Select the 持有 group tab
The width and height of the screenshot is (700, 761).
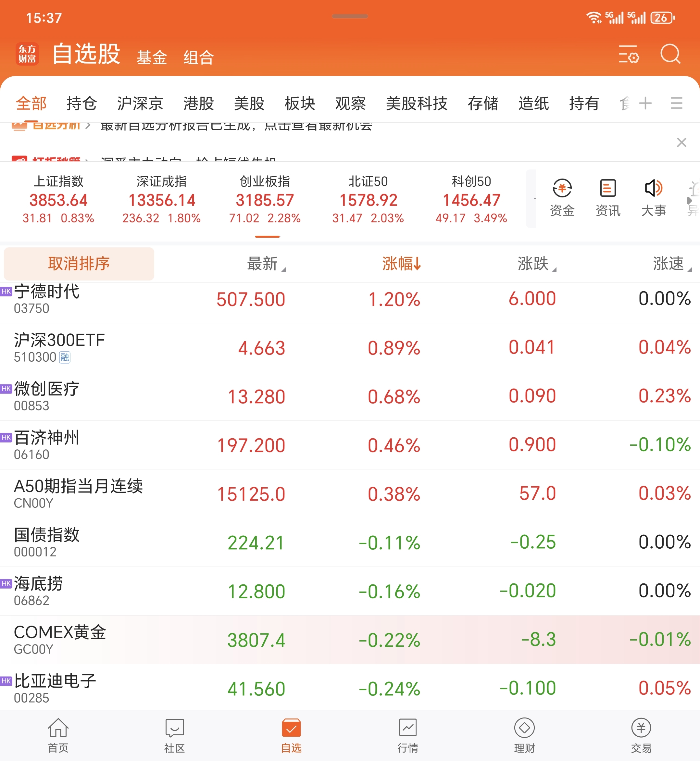(x=584, y=103)
